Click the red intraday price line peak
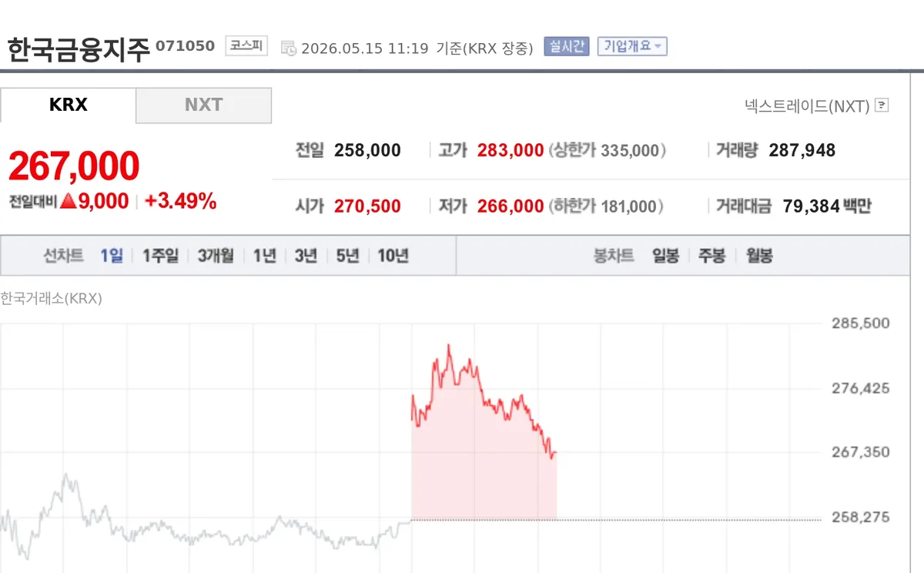This screenshot has width=924, height=573. 449,347
